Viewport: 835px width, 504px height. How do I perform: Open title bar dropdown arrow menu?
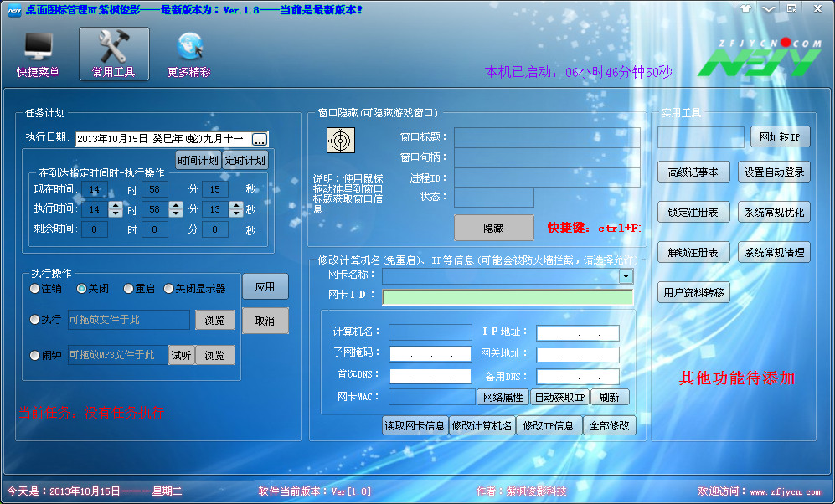click(769, 8)
